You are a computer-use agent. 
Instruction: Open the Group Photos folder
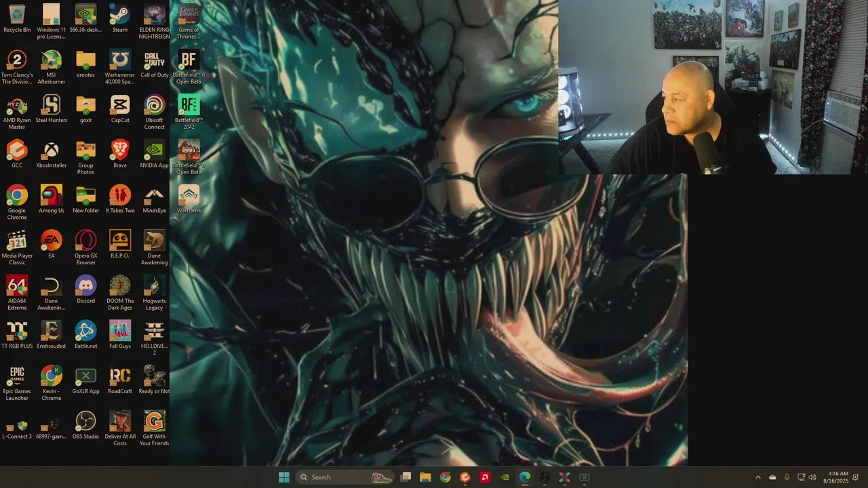85,158
